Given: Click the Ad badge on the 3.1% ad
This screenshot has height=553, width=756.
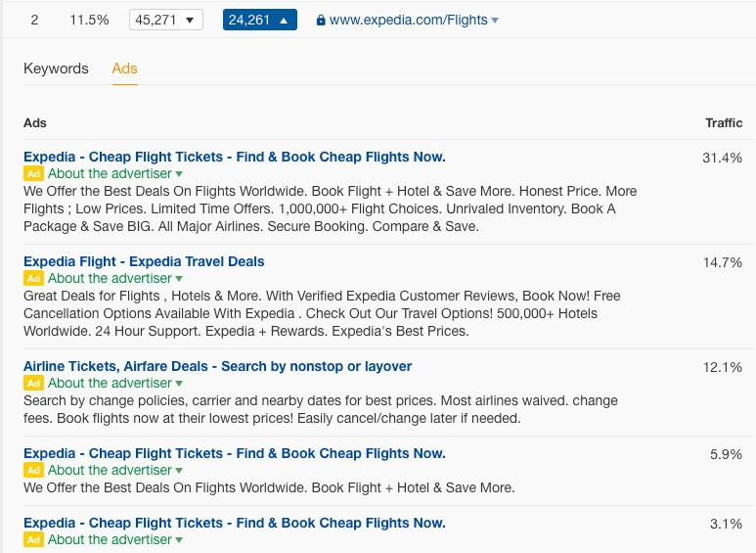Looking at the screenshot, I should [33, 540].
